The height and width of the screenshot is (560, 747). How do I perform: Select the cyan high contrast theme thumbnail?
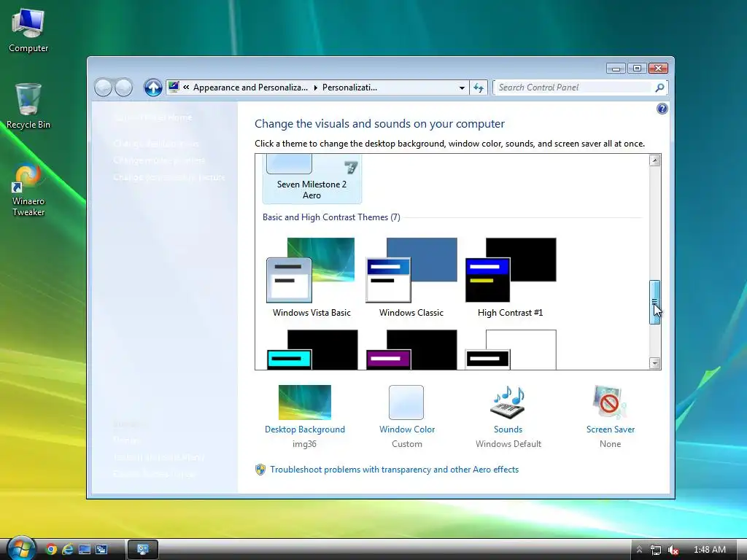(311, 349)
